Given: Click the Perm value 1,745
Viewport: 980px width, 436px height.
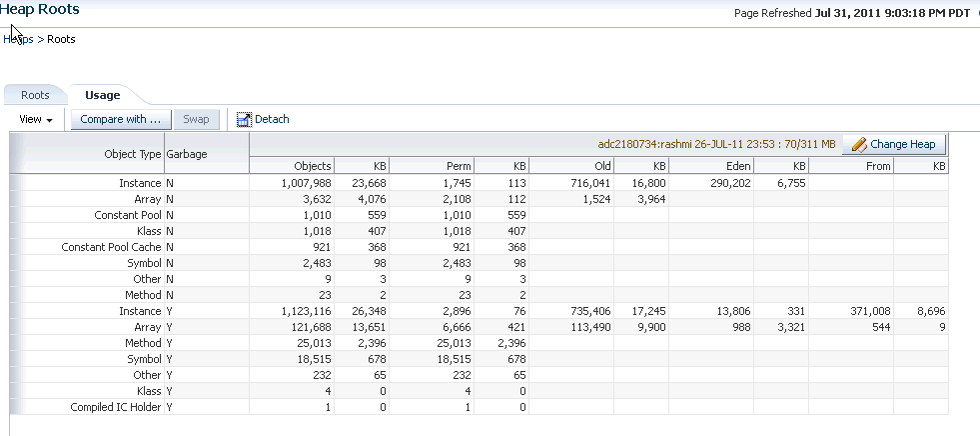Looking at the screenshot, I should (459, 183).
